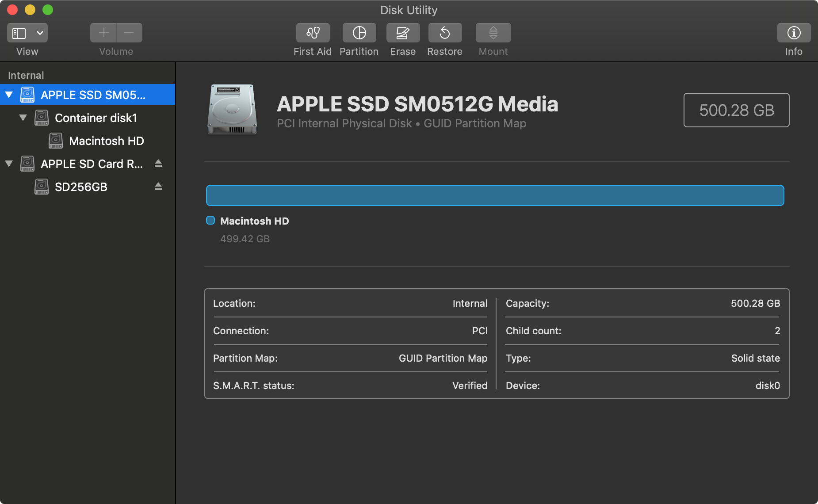Click the Capacity 500.28 GB table value
The width and height of the screenshot is (818, 504).
(x=755, y=303)
